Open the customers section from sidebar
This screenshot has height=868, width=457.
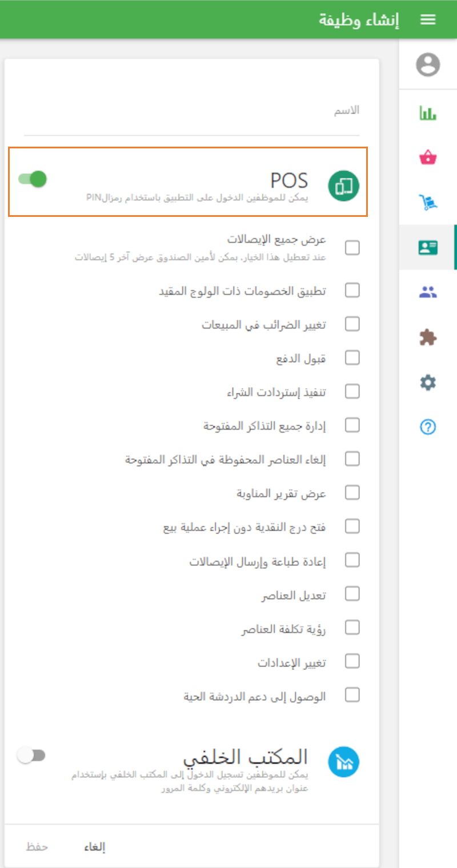(x=427, y=292)
